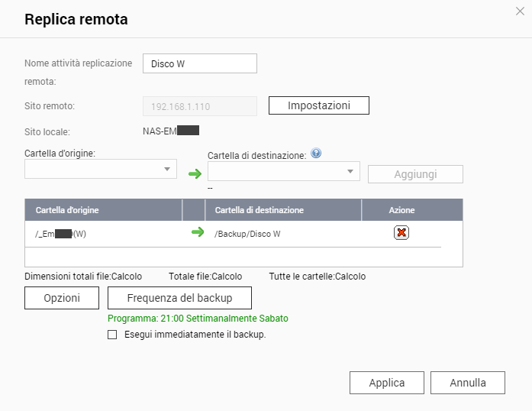Click the red X delete icon in Azione column
The width and height of the screenshot is (532, 411).
401,233
